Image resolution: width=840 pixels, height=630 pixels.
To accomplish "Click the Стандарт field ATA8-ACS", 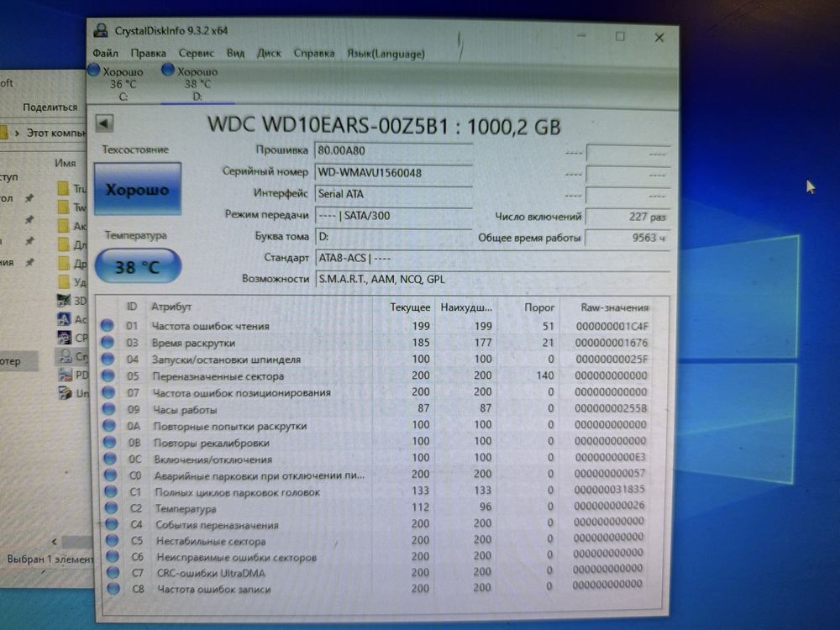I will 491,258.
